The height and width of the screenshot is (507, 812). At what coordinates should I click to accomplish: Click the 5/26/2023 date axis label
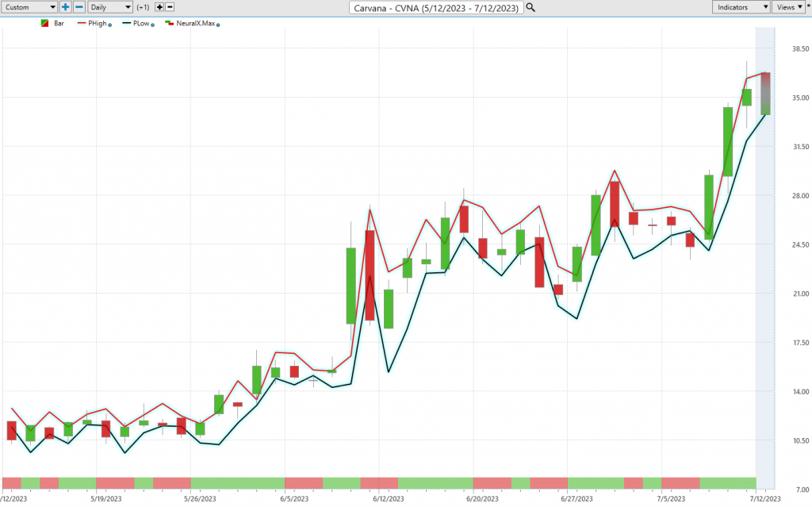(x=200, y=499)
